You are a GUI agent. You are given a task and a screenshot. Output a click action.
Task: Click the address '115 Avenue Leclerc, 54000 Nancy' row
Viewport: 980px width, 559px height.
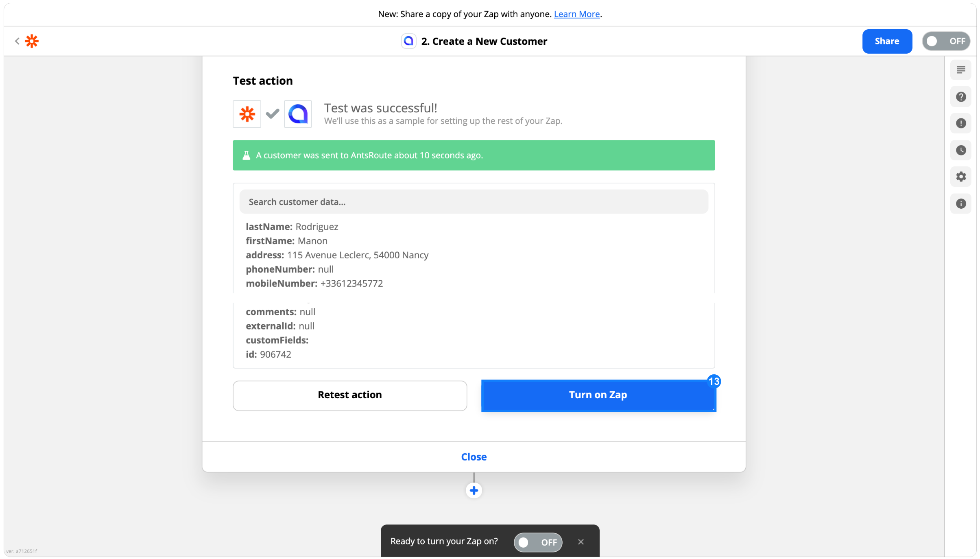coord(337,255)
